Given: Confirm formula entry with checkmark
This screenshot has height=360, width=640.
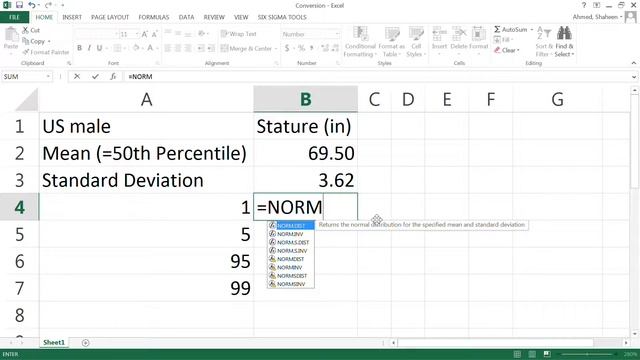Looking at the screenshot, I should pos(95,76).
